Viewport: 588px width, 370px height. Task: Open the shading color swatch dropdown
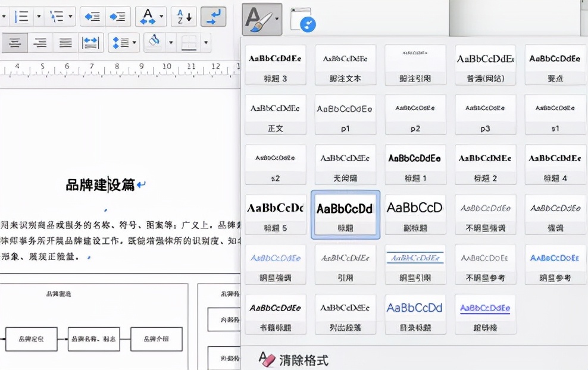[x=170, y=43]
